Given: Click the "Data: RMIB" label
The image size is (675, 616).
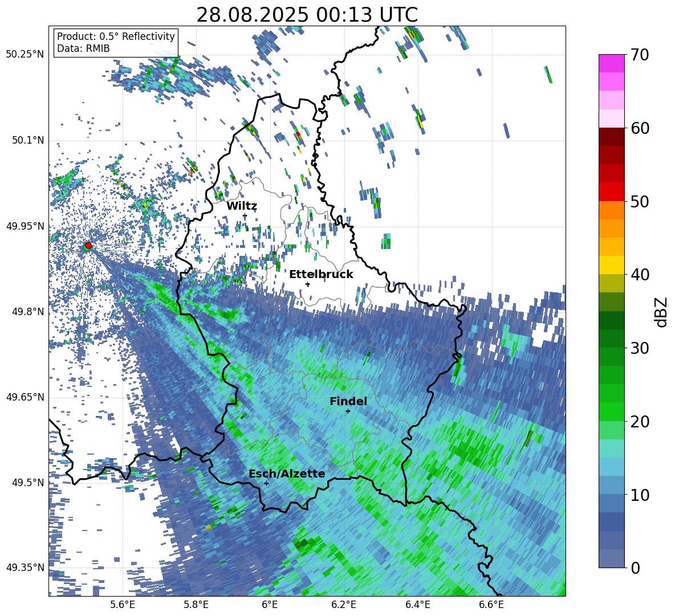Looking at the screenshot, I should (83, 48).
